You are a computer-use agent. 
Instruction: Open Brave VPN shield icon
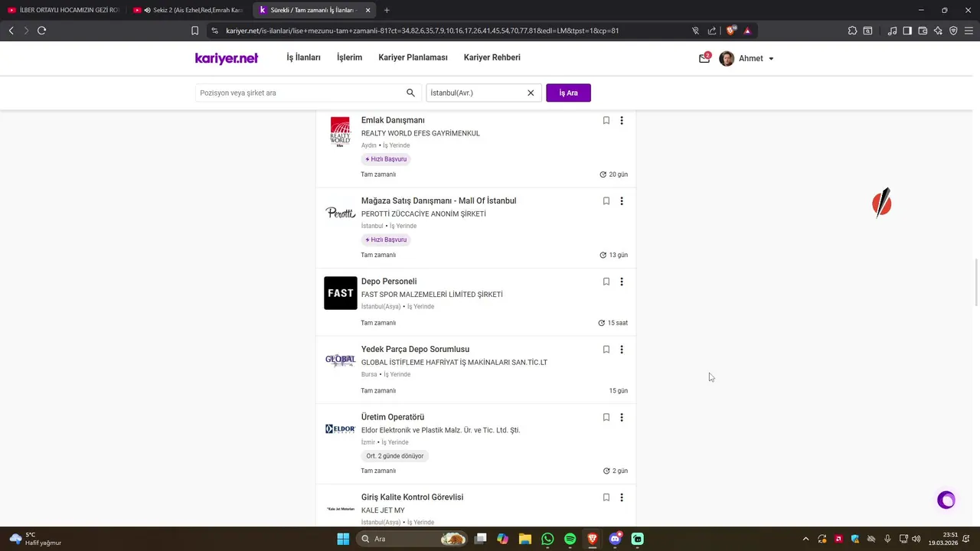point(953,31)
